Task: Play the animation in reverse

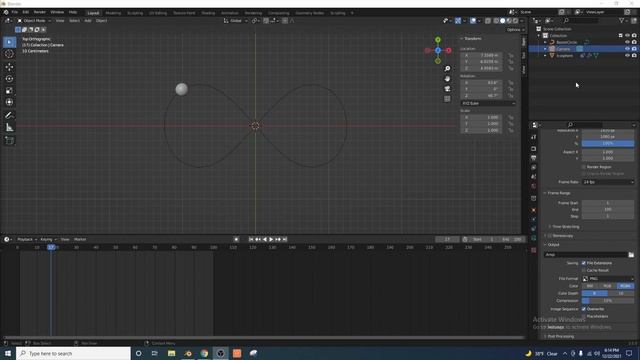Action: (265, 240)
